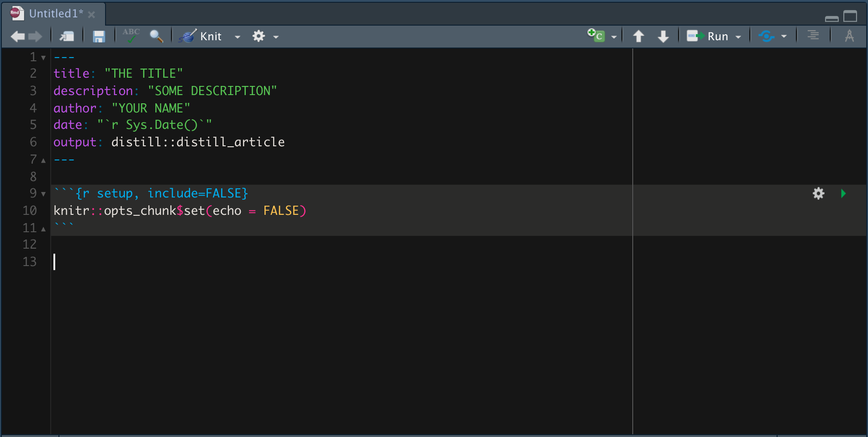Click the fold end marker on line 7
This screenshot has width=868, height=437.
pyautogui.click(x=43, y=160)
